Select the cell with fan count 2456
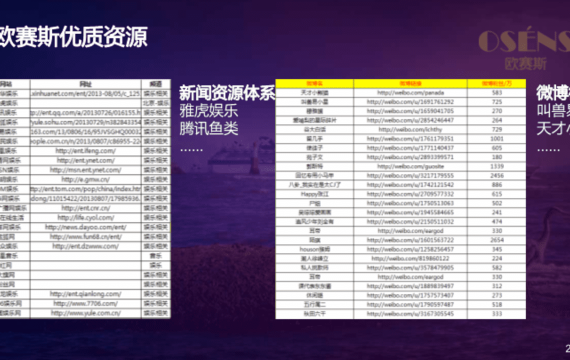 (x=497, y=176)
